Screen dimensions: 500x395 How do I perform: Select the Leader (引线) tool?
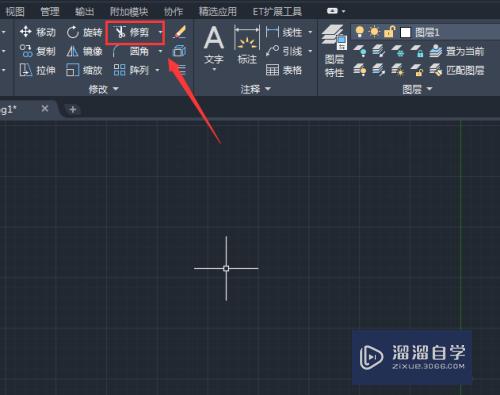284,51
